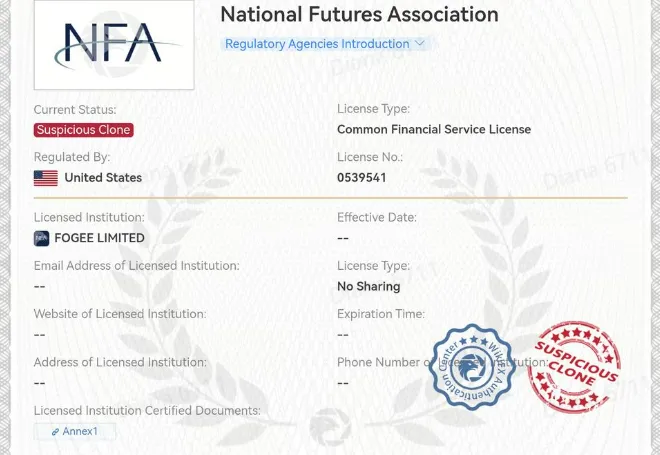This screenshot has height=455, width=660.
Task: Click the Current Status label
Action: pos(75,109)
